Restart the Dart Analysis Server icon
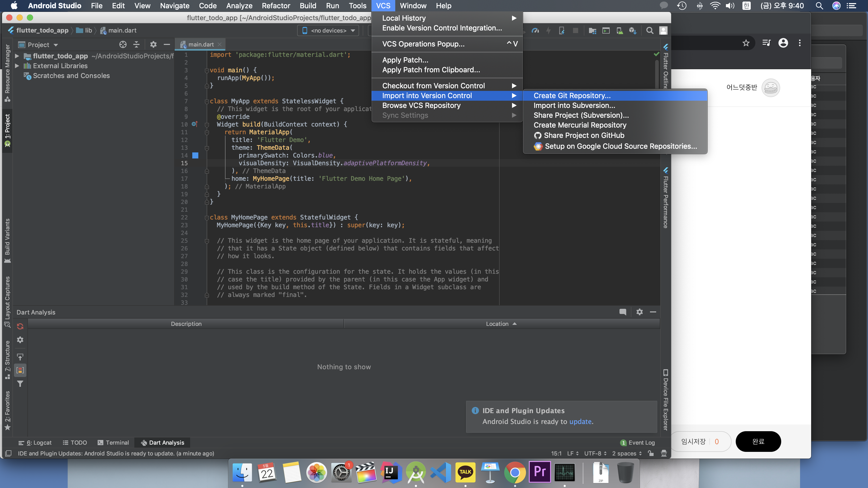This screenshot has height=488, width=868. [20, 326]
